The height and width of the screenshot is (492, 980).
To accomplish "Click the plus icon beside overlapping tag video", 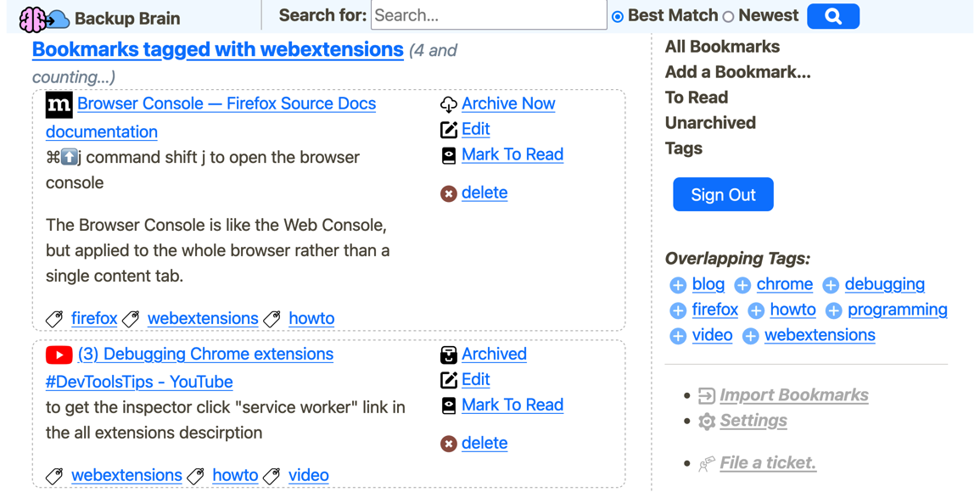I will 677,336.
